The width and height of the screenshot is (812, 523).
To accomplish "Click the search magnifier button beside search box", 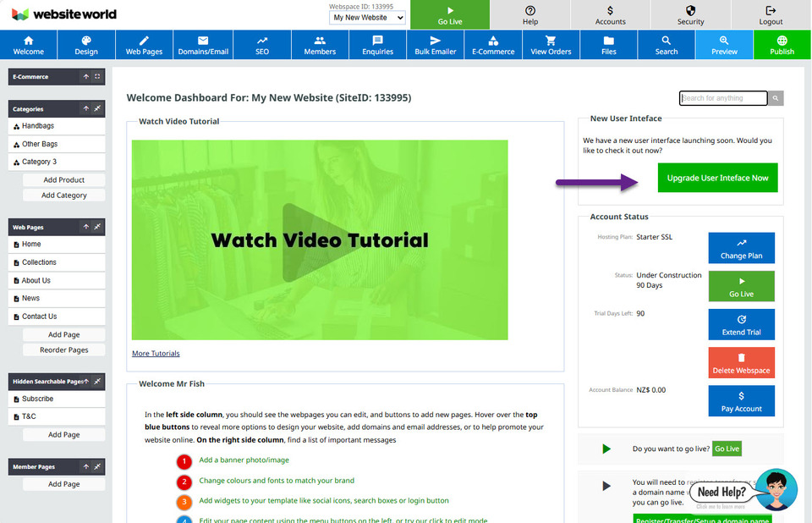I will coord(776,98).
